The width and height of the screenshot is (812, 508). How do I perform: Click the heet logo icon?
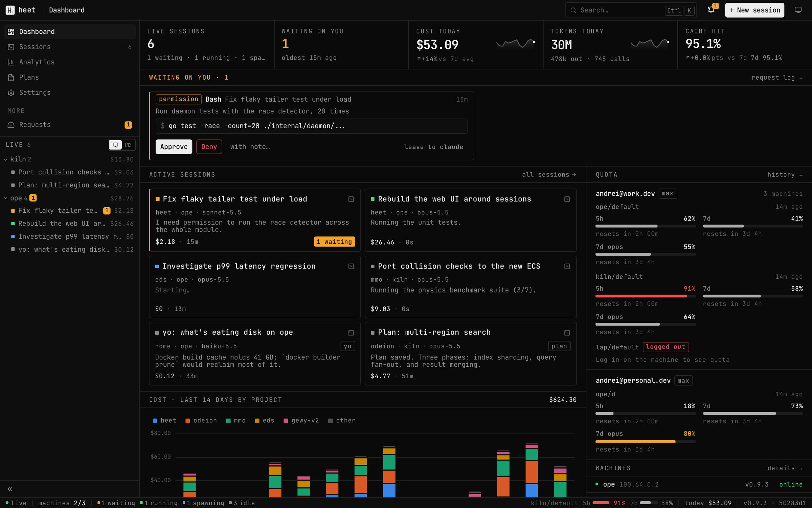tap(10, 10)
